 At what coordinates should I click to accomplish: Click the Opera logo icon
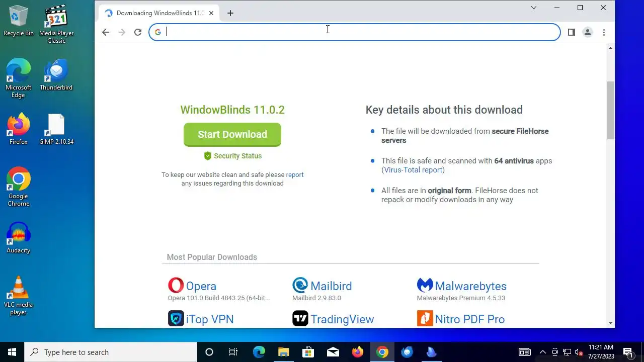coord(176,286)
